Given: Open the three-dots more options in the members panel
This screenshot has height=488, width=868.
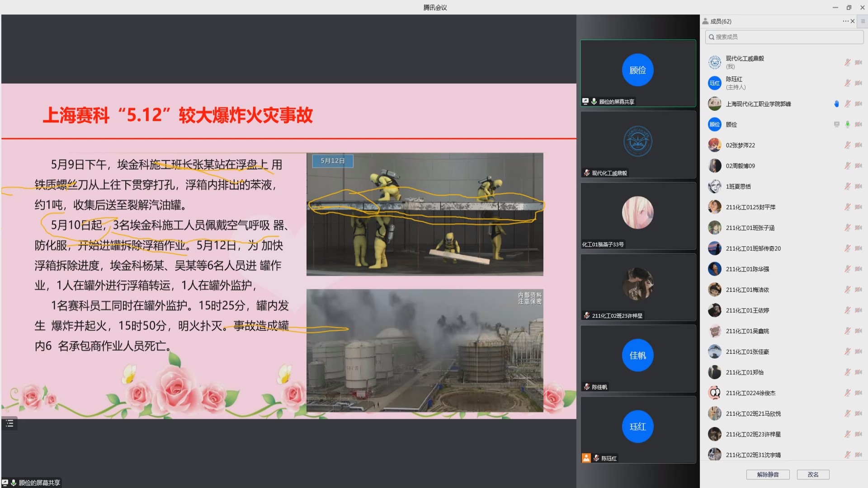Looking at the screenshot, I should tap(845, 21).
